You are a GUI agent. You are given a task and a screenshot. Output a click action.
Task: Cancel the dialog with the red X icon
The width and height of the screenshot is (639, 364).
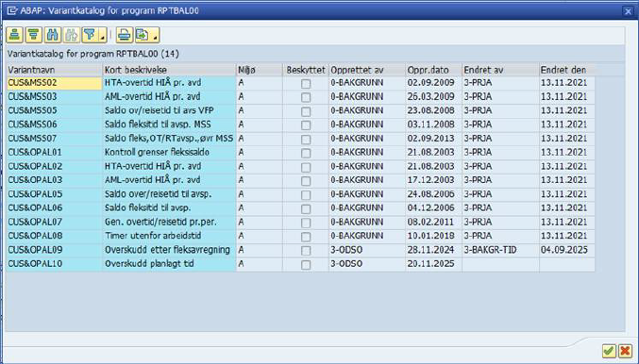(625, 351)
